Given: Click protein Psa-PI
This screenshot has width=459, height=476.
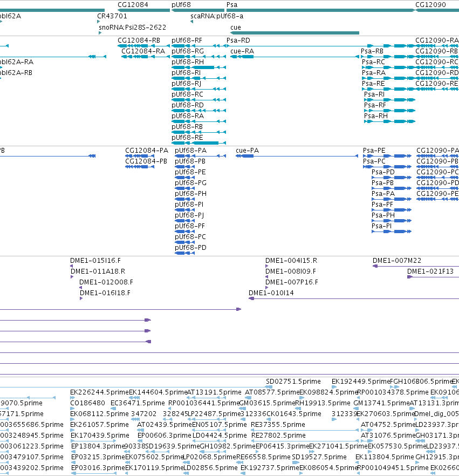Looking at the screenshot, I should [392, 232].
